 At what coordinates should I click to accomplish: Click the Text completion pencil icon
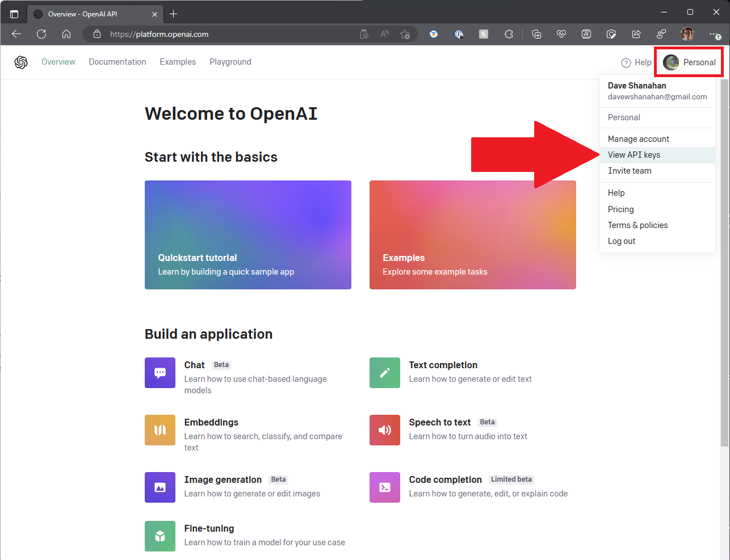(385, 373)
